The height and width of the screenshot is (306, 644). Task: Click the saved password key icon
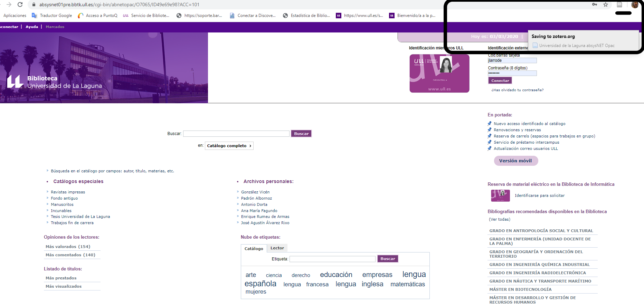(595, 4)
